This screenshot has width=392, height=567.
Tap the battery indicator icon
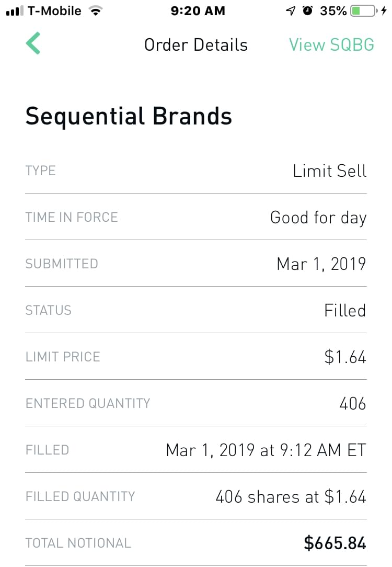tap(363, 11)
